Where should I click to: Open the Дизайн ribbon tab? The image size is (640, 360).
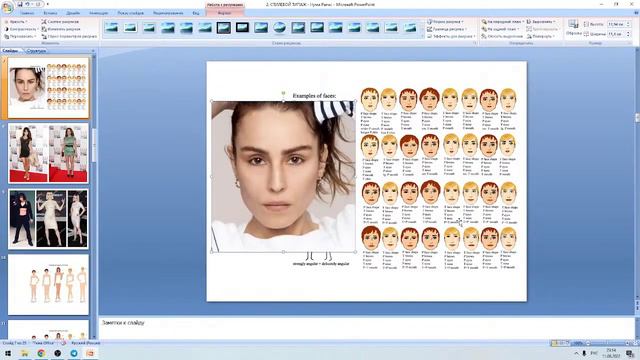point(73,13)
